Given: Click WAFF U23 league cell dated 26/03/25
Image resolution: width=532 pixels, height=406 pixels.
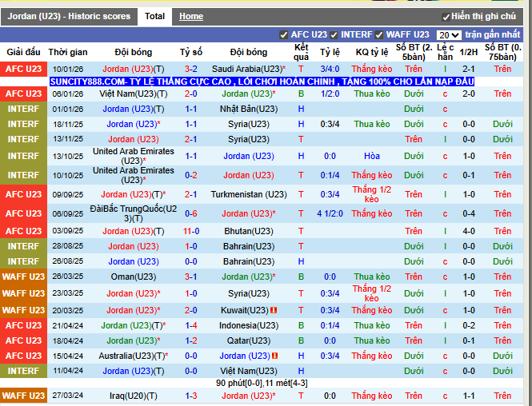Looking at the screenshot, I should point(23,277).
